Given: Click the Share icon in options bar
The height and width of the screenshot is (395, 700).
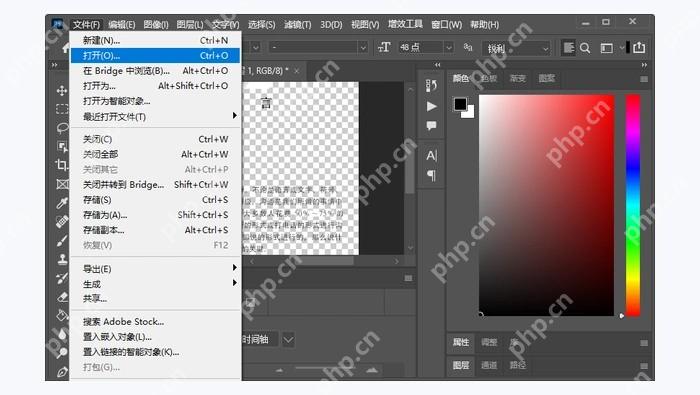Looking at the screenshot, I should tap(639, 47).
